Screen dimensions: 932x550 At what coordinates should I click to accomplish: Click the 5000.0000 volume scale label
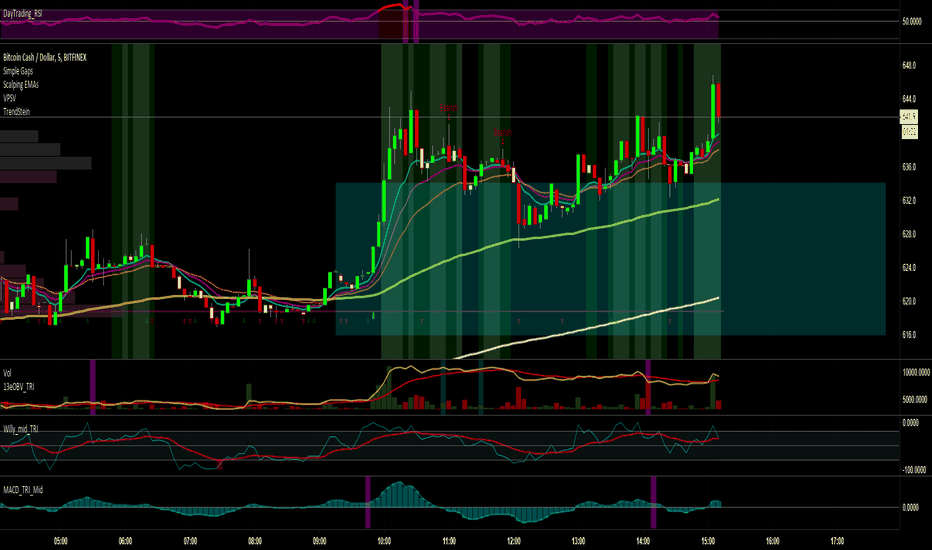point(915,400)
